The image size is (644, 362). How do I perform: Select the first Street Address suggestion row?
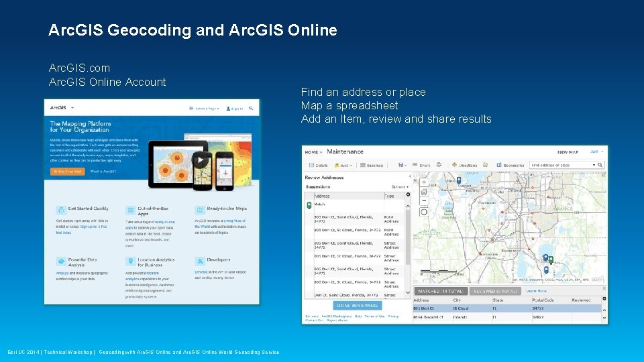click(x=356, y=245)
